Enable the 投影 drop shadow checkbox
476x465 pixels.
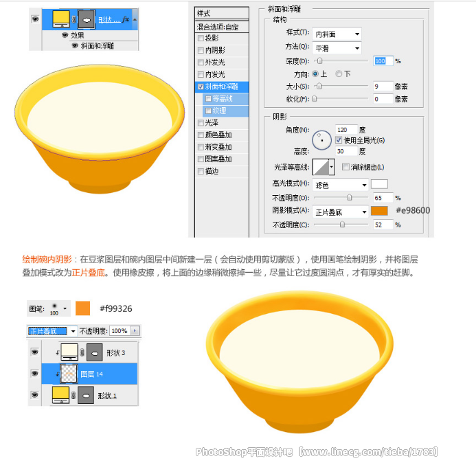201,38
